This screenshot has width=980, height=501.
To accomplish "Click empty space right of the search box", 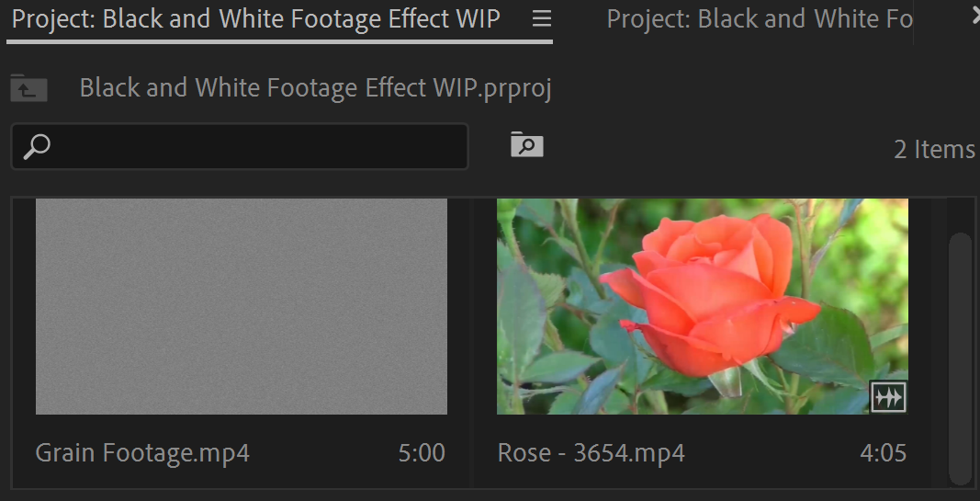I will [x=719, y=147].
